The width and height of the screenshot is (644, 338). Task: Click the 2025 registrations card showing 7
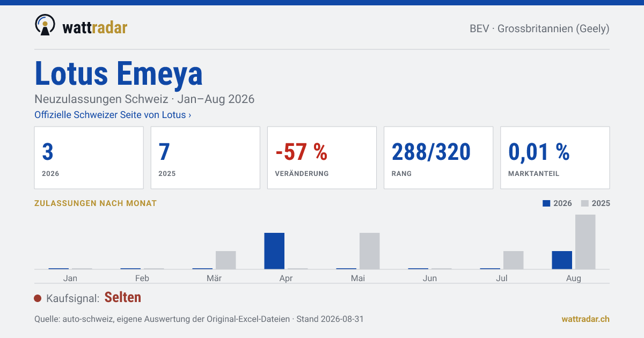point(206,158)
